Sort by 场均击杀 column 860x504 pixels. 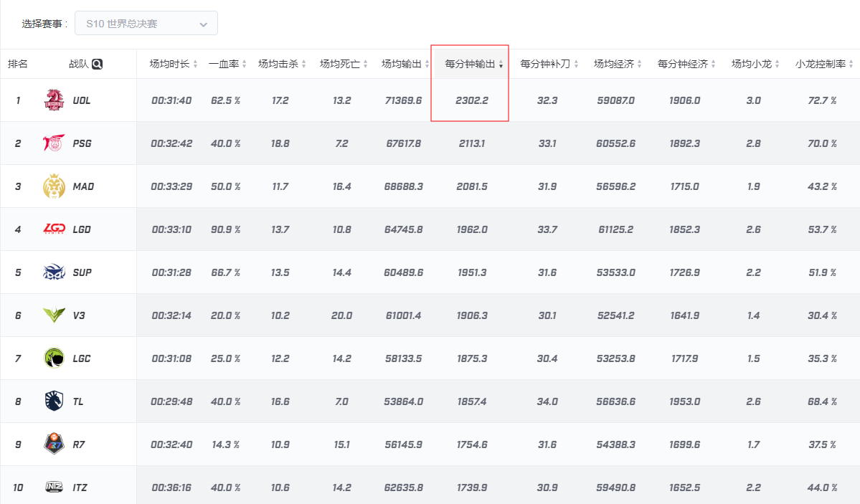coord(281,65)
